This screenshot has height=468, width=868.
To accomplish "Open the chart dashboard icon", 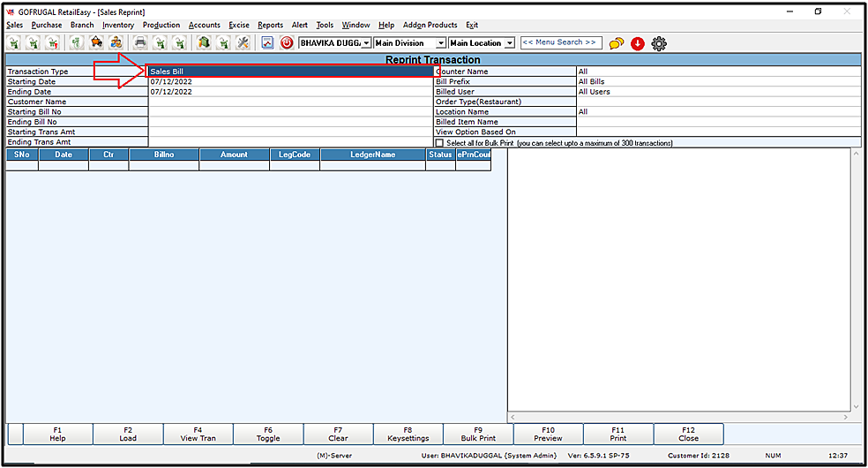I will 267,42.
